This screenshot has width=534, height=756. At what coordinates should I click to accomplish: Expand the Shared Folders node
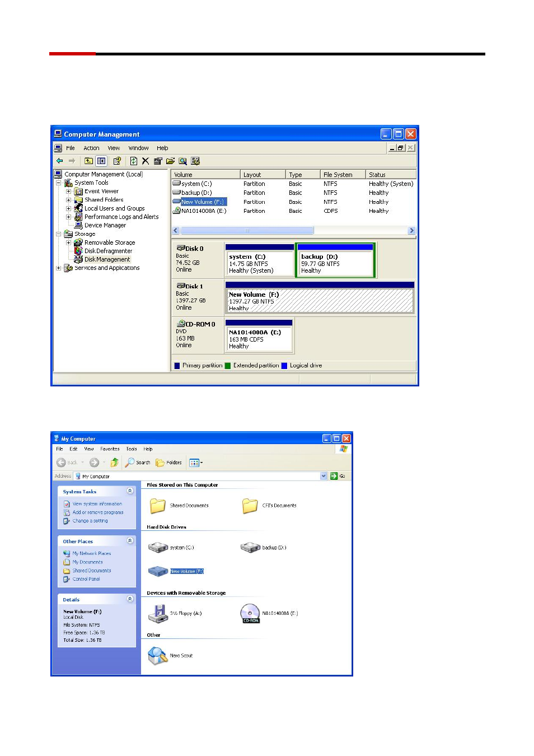[x=68, y=199]
